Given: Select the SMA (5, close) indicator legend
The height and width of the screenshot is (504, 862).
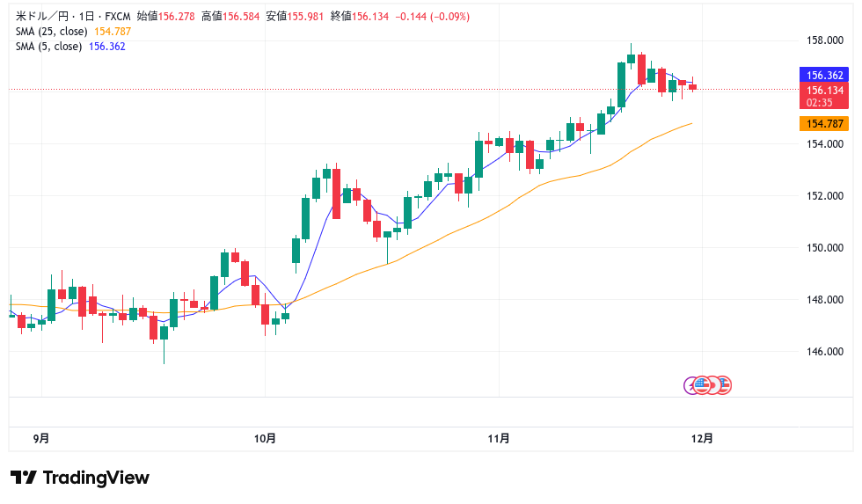Looking at the screenshot, I should pyautogui.click(x=48, y=47).
